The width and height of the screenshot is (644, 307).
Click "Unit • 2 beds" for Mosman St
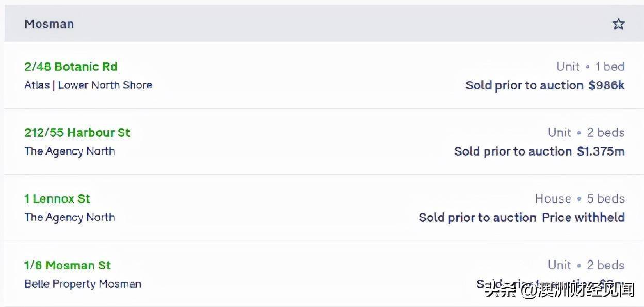[586, 265]
